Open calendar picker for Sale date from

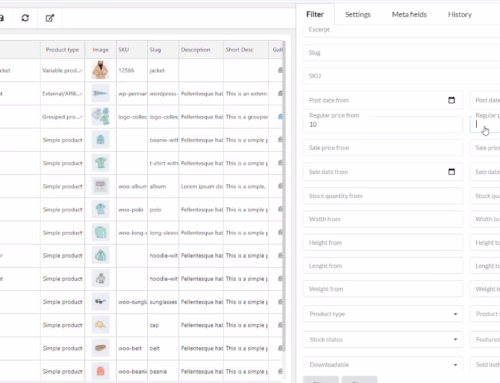pos(451,172)
